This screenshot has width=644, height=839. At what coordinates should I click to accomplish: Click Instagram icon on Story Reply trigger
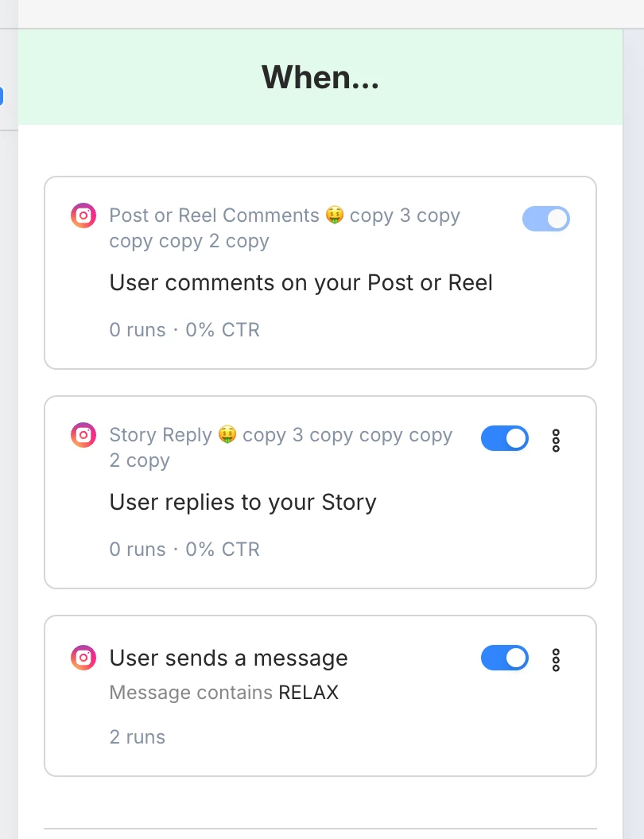pos(83,435)
